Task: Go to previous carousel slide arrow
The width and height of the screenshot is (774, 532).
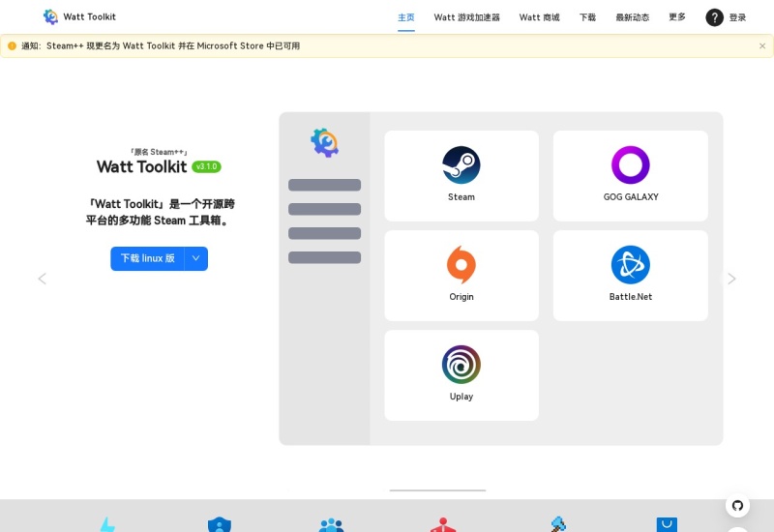Action: pyautogui.click(x=42, y=279)
